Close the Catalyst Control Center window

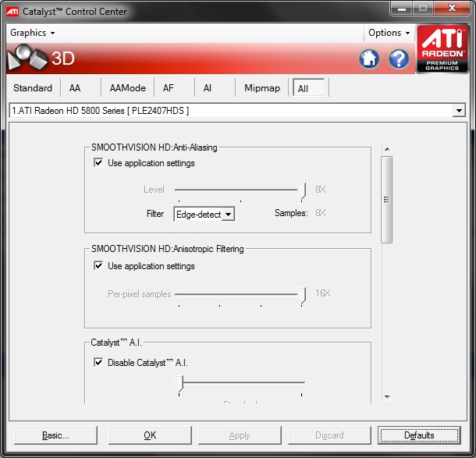pos(452,8)
